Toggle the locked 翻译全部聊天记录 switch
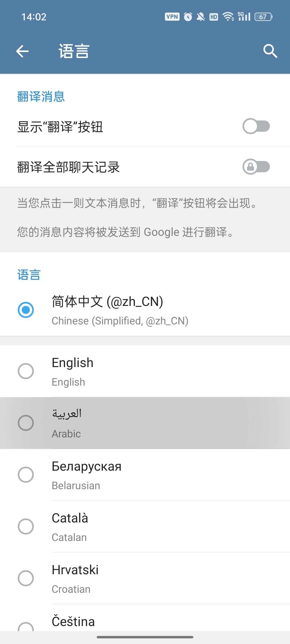 pos(256,167)
